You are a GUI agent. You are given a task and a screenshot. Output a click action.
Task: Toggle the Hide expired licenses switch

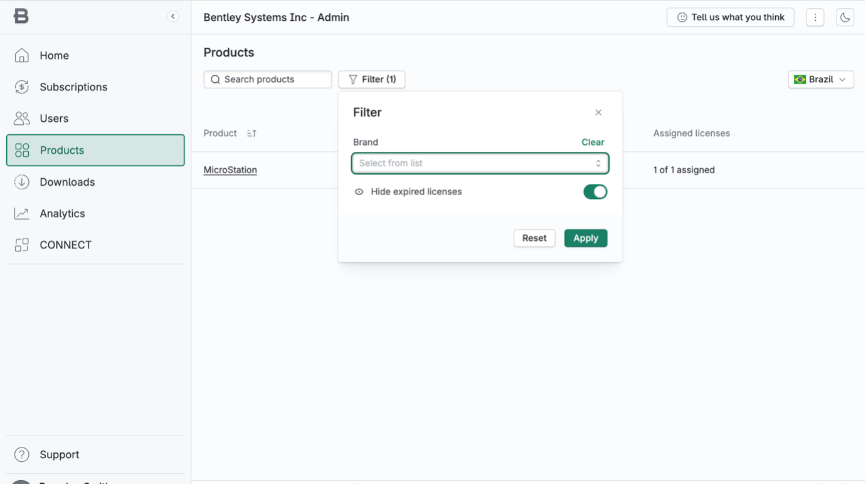[597, 193]
